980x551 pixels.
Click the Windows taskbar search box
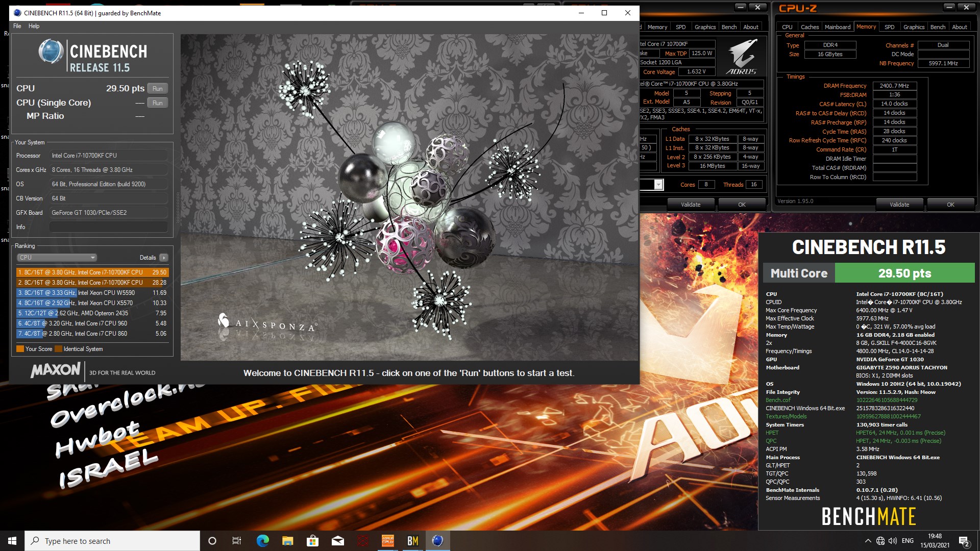112,541
